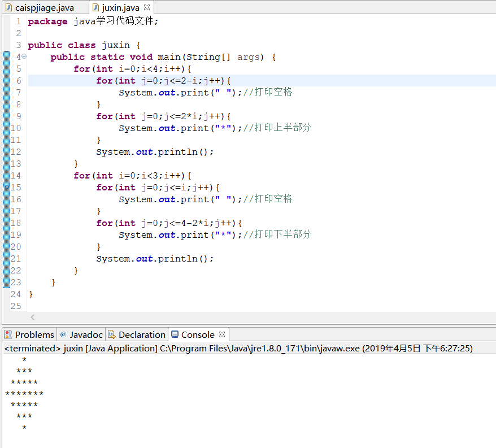The width and height of the screenshot is (496, 448).
Task: Click line number 6 in the gutter
Action: click(x=19, y=81)
